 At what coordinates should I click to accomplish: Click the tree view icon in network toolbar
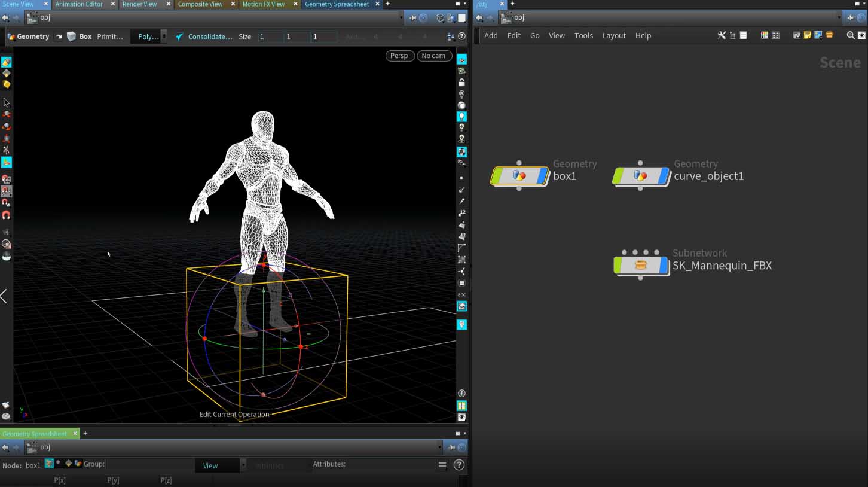732,36
